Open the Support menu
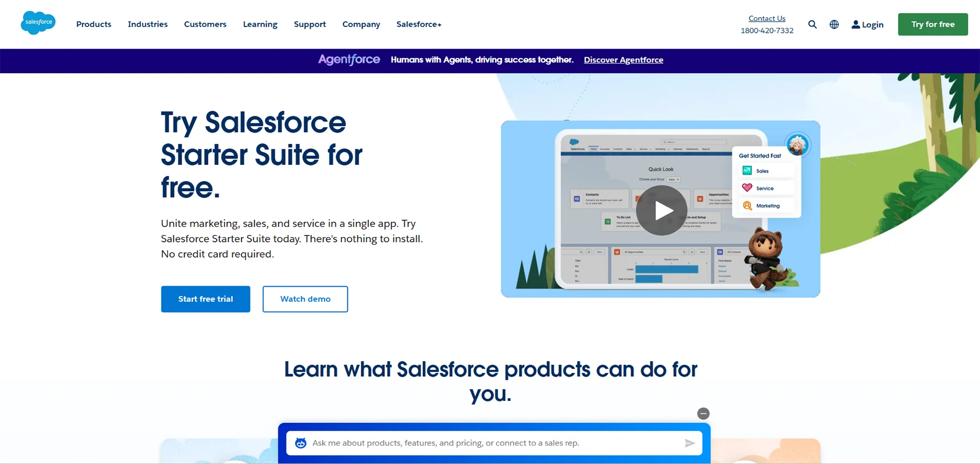Screen dimensions: 980x464 point(310,24)
